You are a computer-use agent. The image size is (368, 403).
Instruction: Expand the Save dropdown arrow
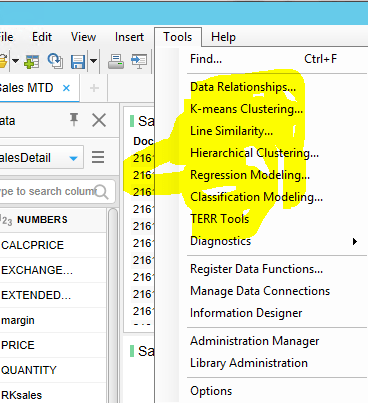coord(93,61)
